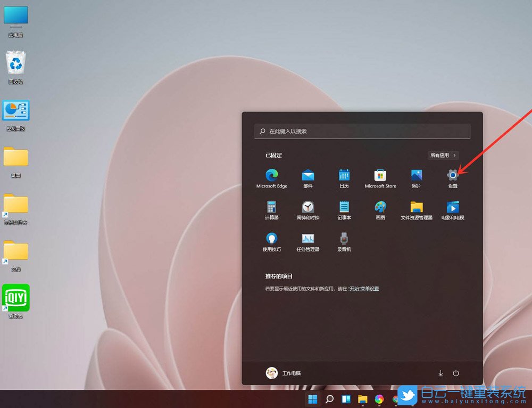Open 控制面板 from the desktop
The width and height of the screenshot is (532, 408).
pyautogui.click(x=15, y=109)
